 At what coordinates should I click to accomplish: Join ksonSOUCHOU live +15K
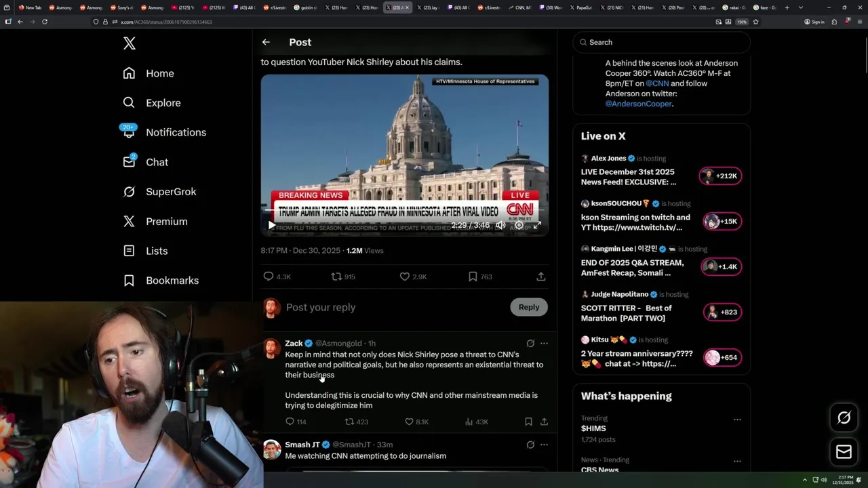click(x=722, y=222)
